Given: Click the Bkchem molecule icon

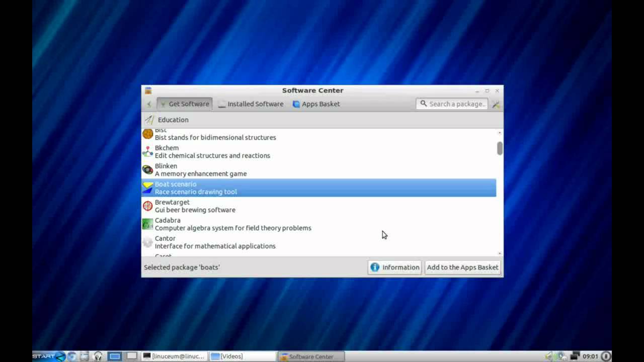Looking at the screenshot, I should click(147, 151).
